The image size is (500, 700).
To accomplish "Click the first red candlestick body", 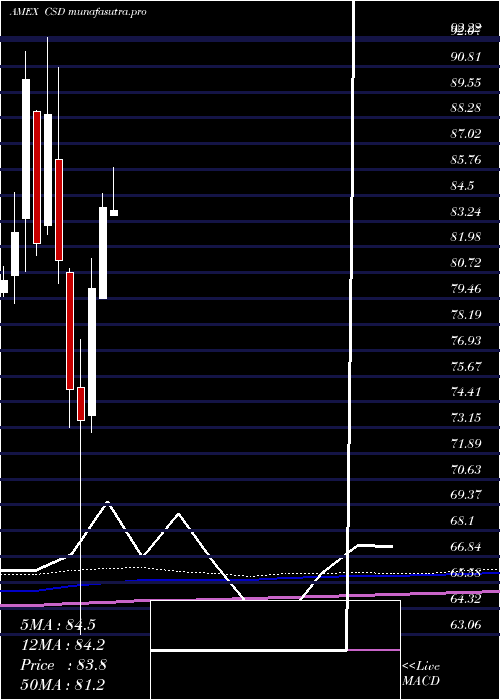I will (37, 177).
